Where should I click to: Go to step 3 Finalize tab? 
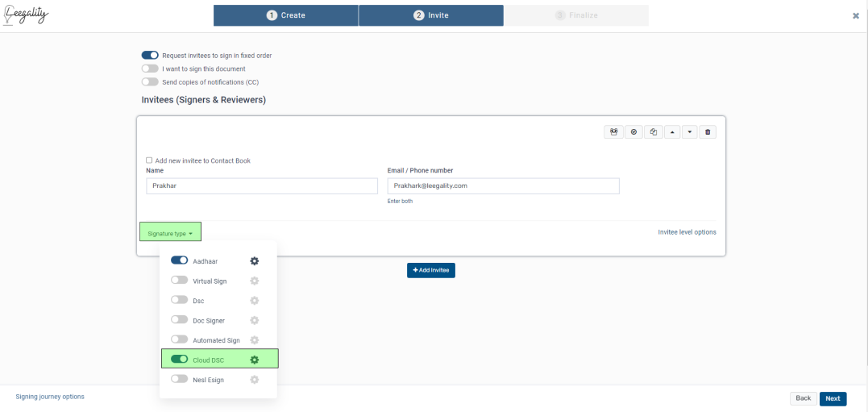576,15
